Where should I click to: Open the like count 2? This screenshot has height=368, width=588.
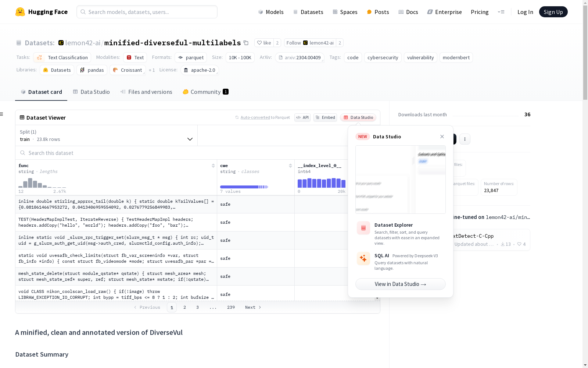click(x=277, y=43)
